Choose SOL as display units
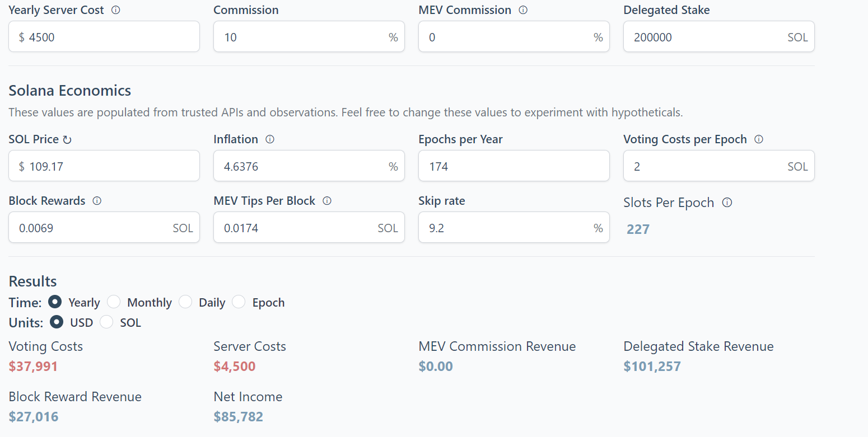This screenshot has width=868, height=437. click(106, 322)
